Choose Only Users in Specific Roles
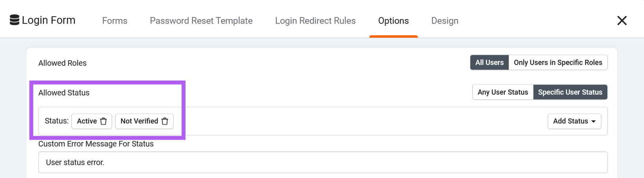Screen dimensions: 644x178 (x=558, y=62)
